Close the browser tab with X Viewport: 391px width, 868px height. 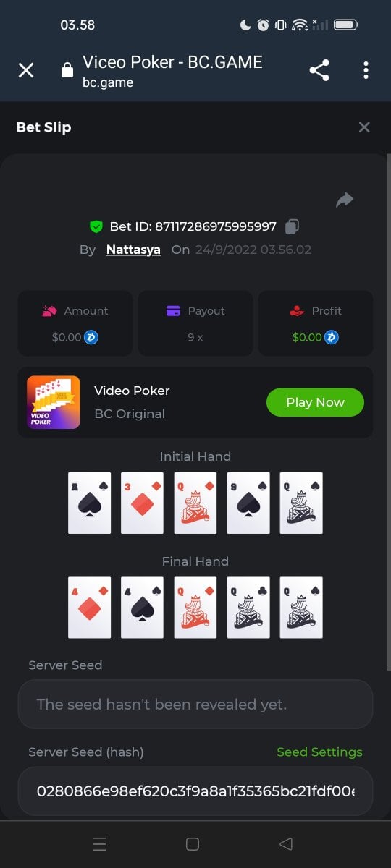point(26,70)
